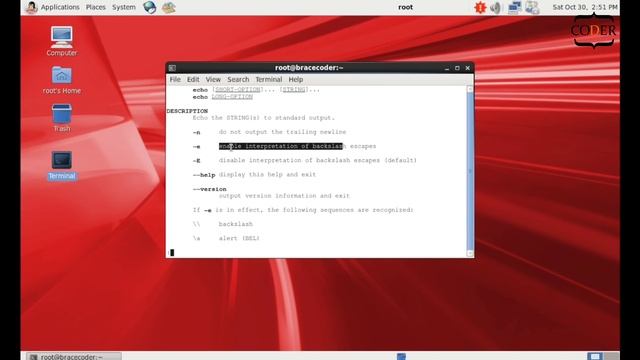
Task: Open the System menu
Action: (x=124, y=7)
